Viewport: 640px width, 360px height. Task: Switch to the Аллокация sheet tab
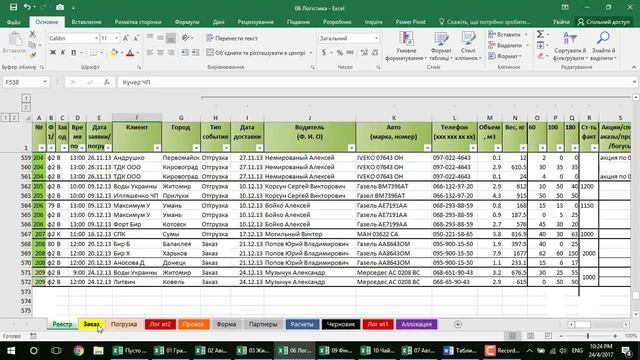click(416, 324)
